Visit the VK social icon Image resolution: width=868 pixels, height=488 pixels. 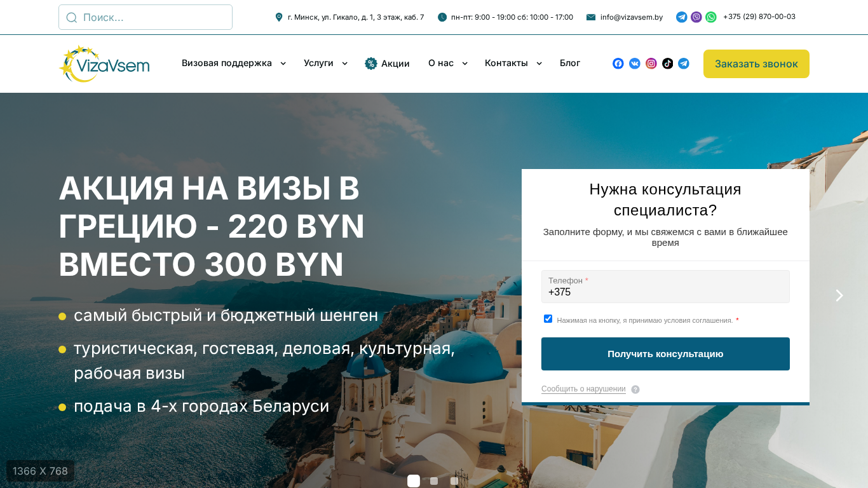[635, 64]
